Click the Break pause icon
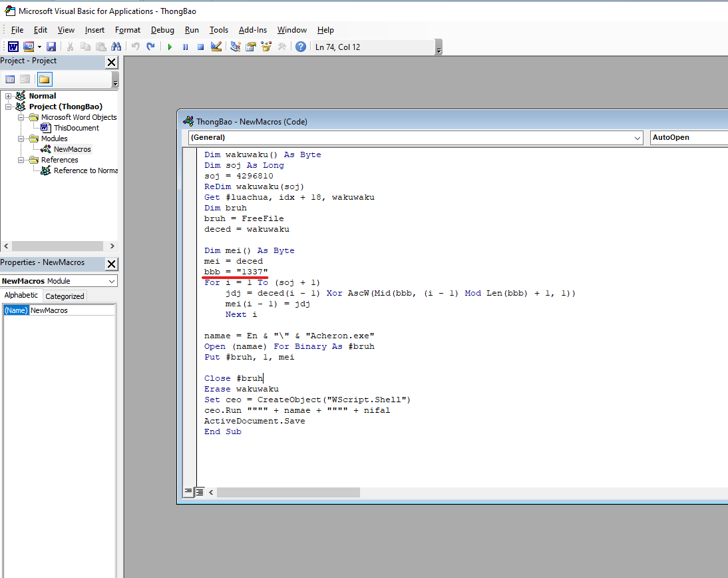 pos(185,47)
